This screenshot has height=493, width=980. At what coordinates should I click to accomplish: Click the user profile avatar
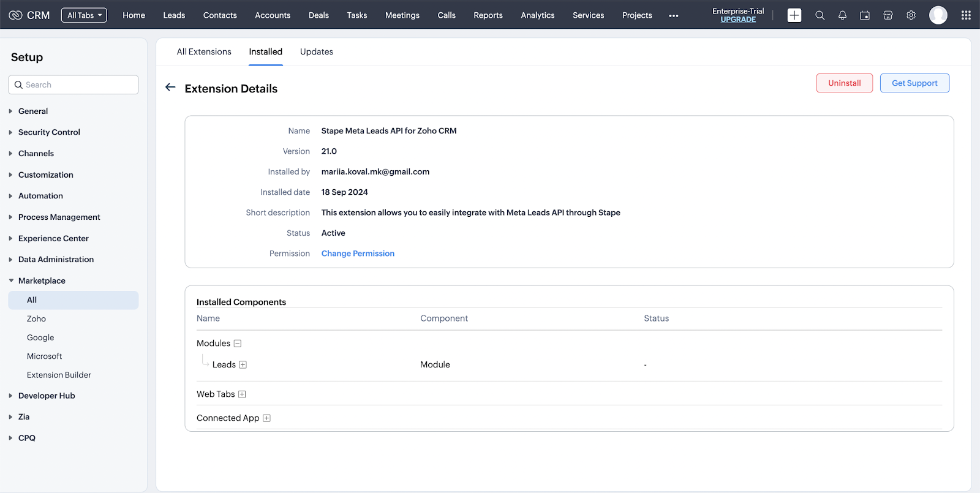(x=938, y=15)
